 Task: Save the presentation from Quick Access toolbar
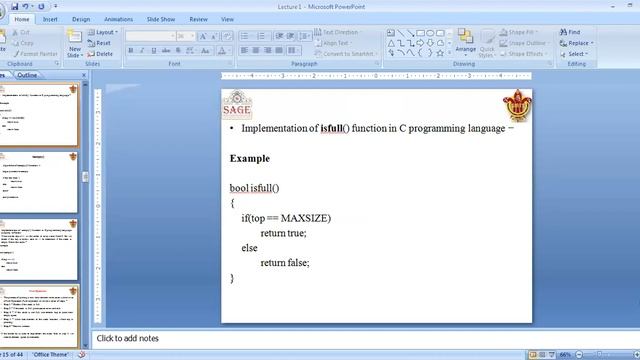click(15, 7)
